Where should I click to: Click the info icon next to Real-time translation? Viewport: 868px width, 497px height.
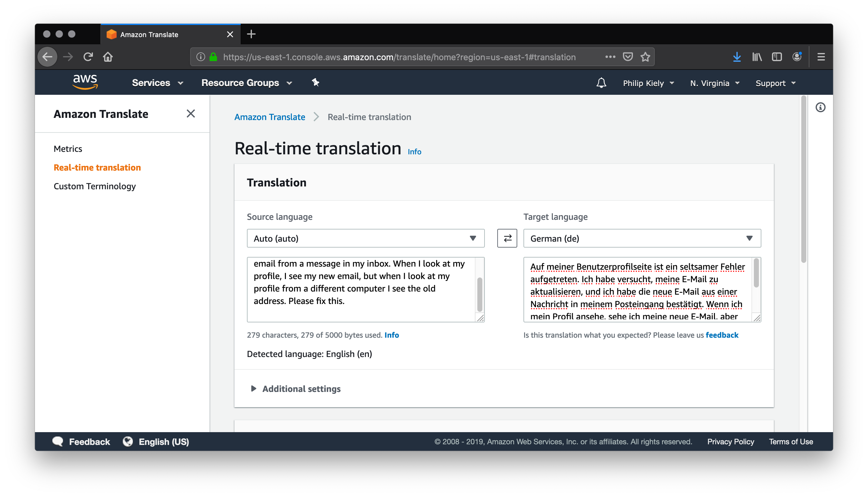(x=415, y=151)
